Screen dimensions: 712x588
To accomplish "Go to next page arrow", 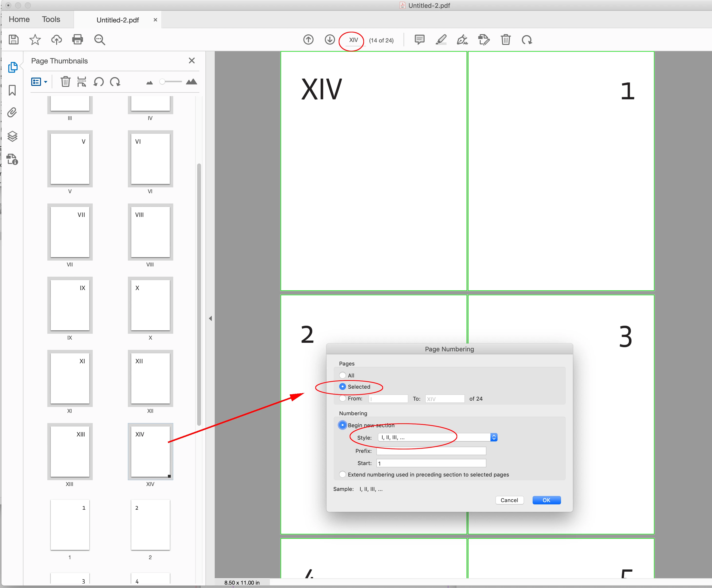I will coord(330,40).
